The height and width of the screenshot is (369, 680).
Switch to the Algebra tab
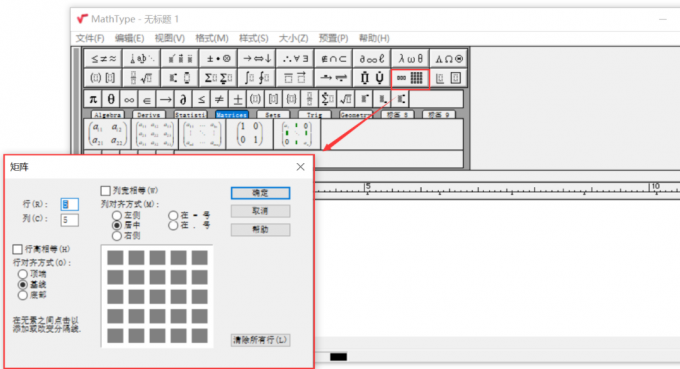[108, 115]
